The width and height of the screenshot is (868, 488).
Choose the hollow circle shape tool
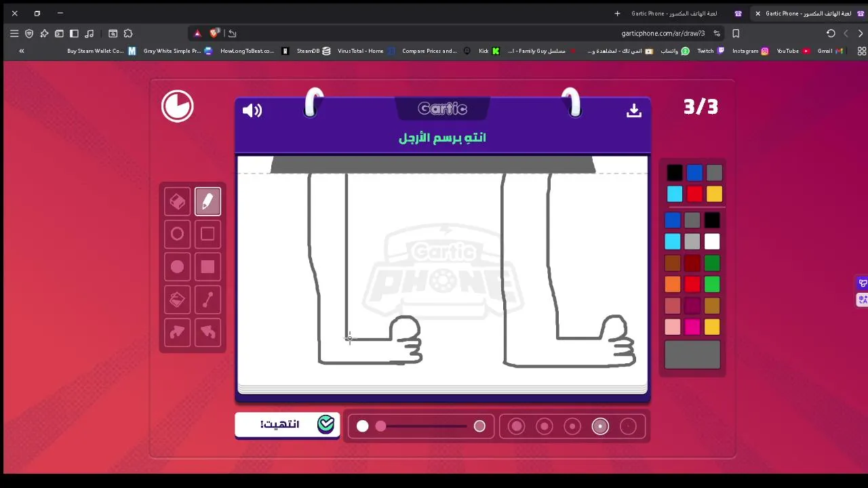177,234
